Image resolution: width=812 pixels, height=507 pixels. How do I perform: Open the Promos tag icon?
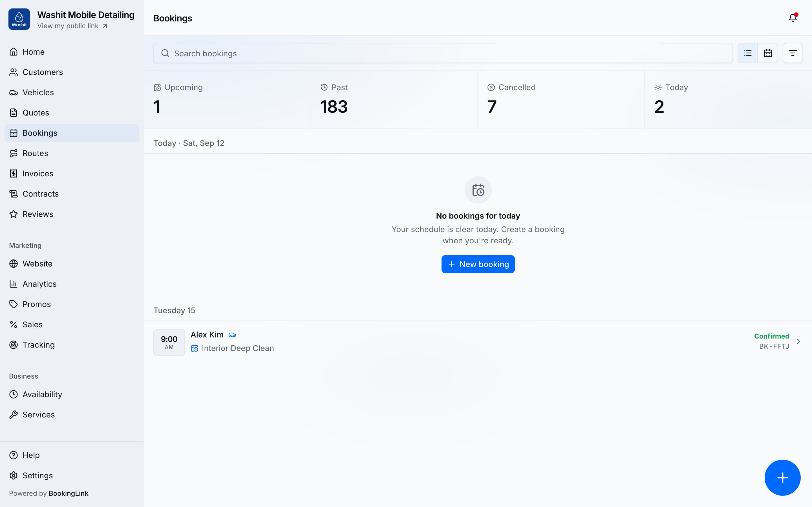tap(14, 304)
